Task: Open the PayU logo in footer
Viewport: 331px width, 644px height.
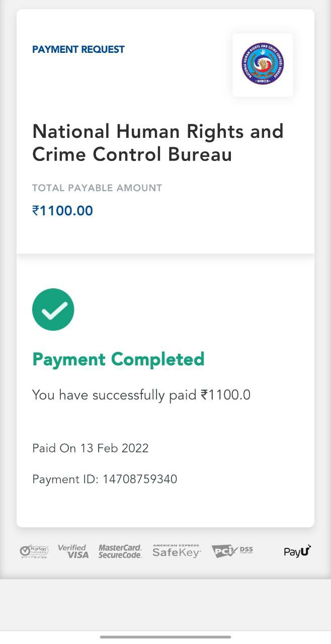Action: [x=297, y=551]
